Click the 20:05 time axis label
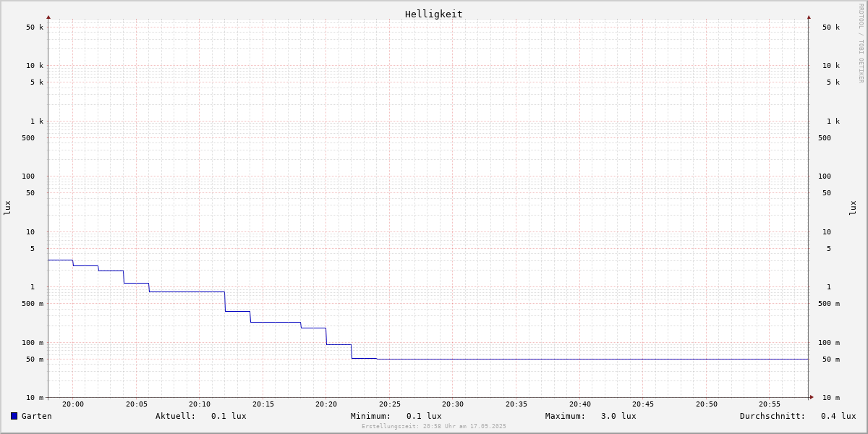 [x=137, y=404]
